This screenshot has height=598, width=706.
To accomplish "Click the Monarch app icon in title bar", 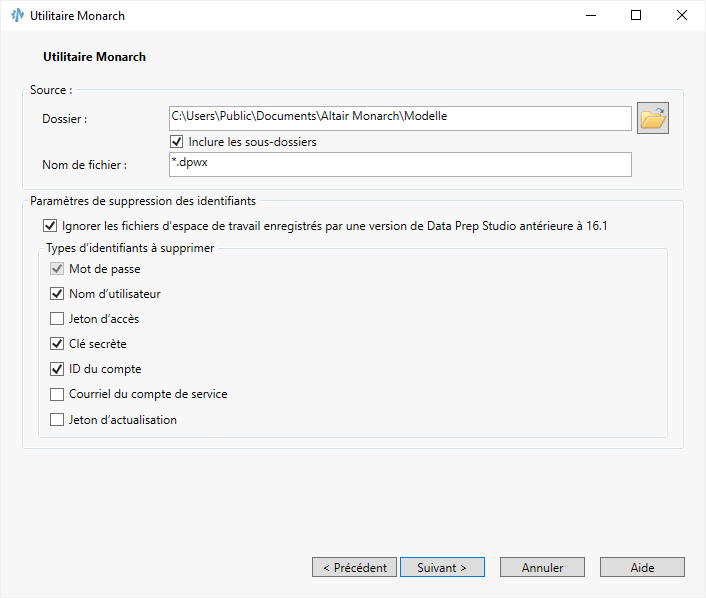I will [17, 16].
